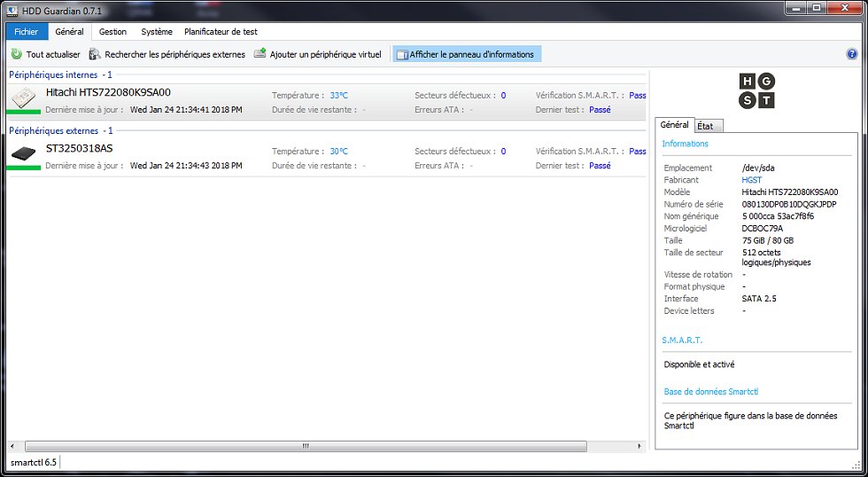Click the serial number 080130DP0B10DQGKJPDP
The width and height of the screenshot is (868, 477).
(x=789, y=205)
